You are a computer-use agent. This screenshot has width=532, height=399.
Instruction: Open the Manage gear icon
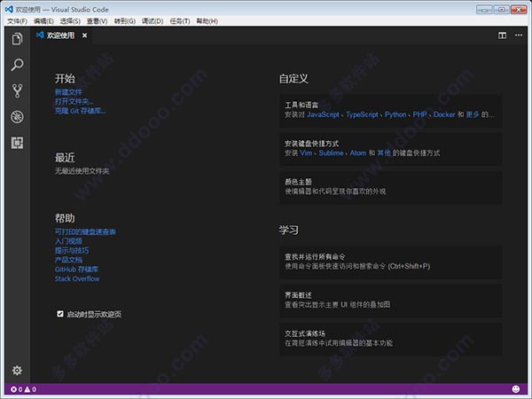pos(17,370)
